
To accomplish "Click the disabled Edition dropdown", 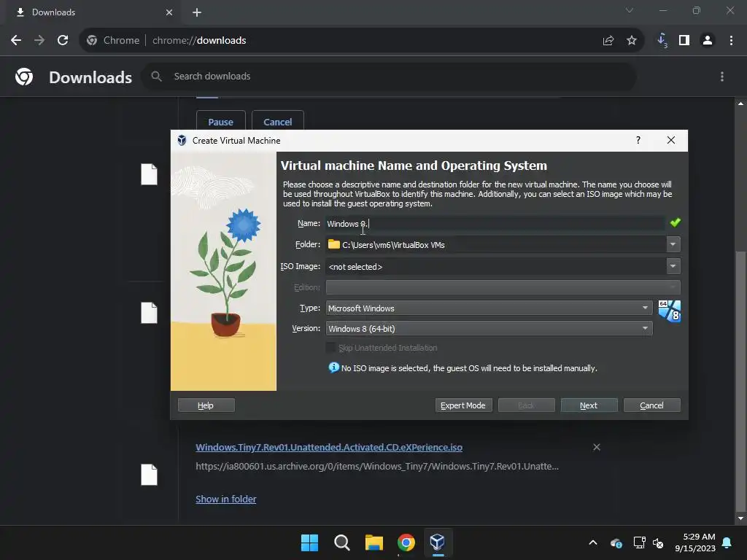I will click(x=503, y=287).
